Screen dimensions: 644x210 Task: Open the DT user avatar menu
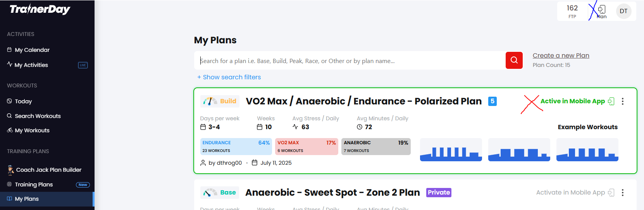pos(623,11)
